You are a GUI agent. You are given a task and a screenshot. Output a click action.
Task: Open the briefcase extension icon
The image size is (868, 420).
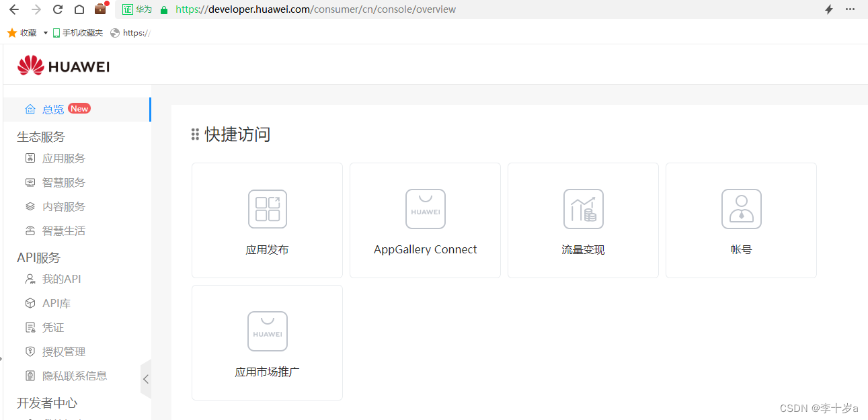(x=101, y=9)
